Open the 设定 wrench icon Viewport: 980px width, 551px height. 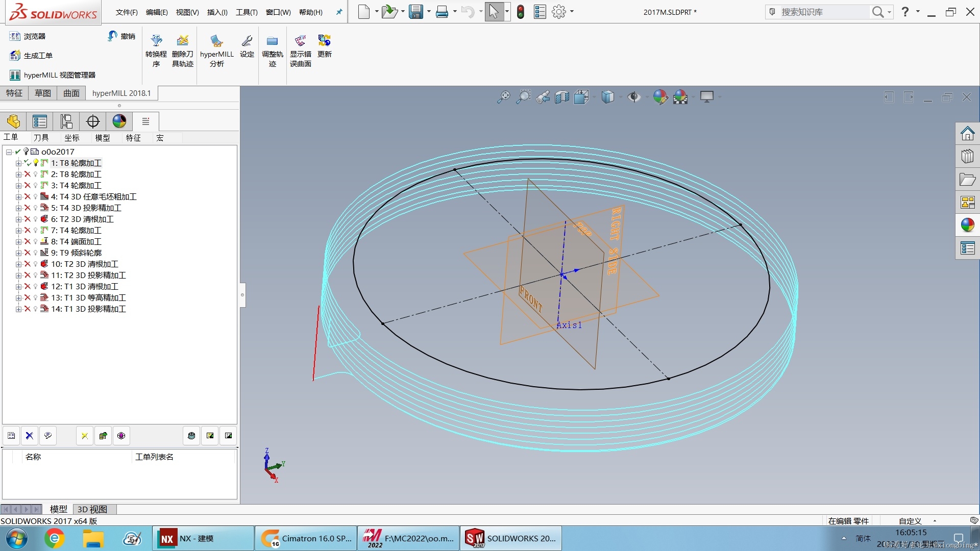click(x=247, y=46)
